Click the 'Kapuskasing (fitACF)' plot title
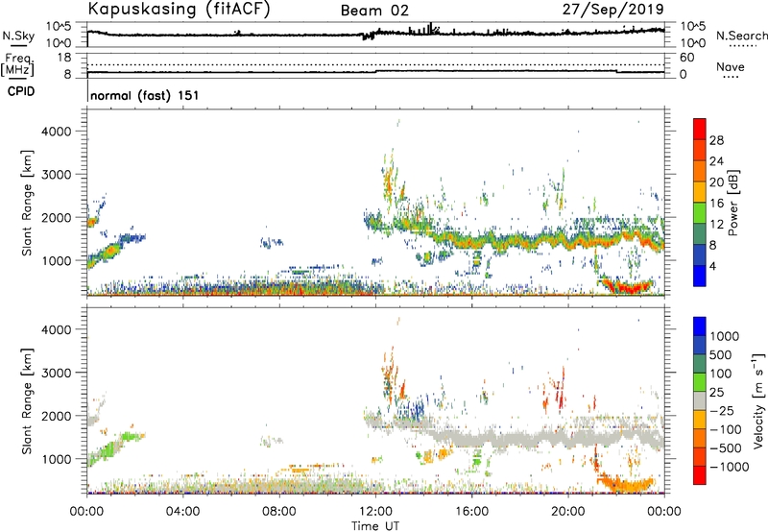 point(179,9)
